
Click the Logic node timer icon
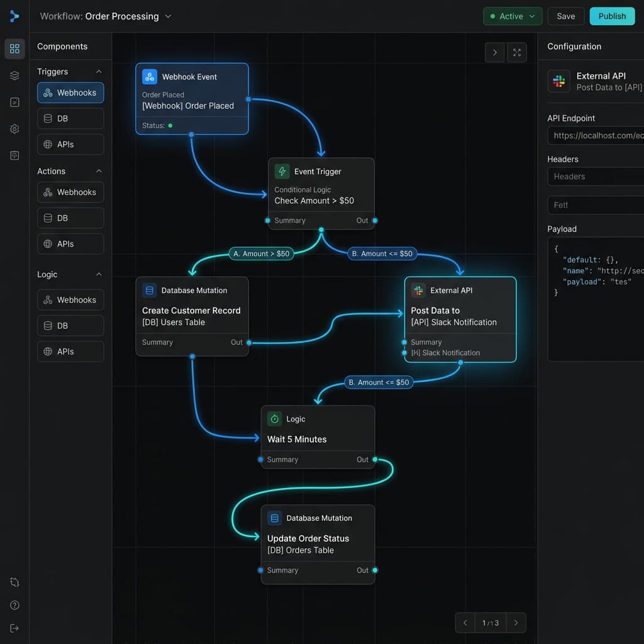(275, 419)
